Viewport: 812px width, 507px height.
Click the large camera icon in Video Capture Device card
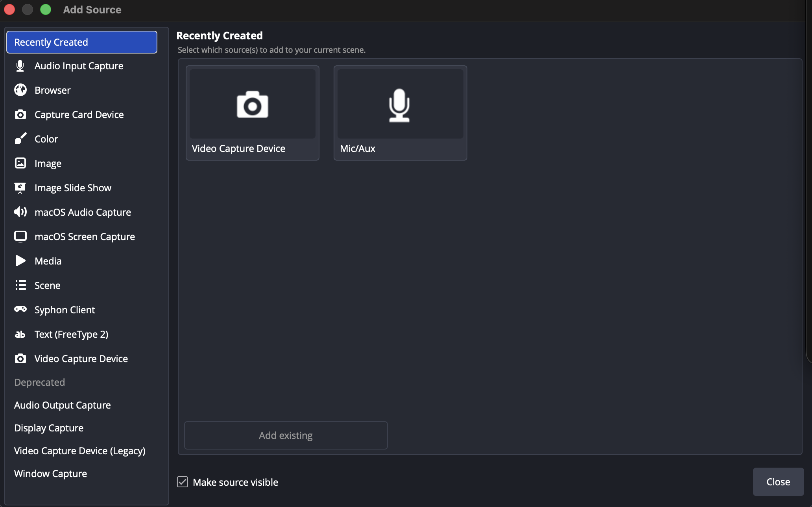click(253, 104)
